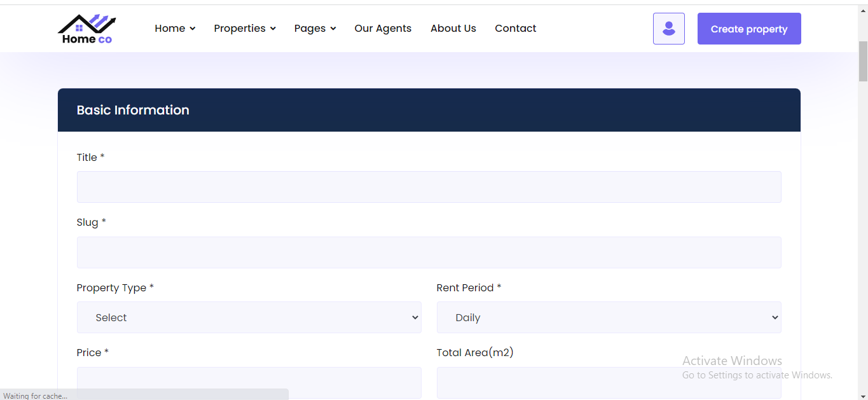Click the Property Type dropdown arrow
The image size is (868, 400).
click(415, 317)
